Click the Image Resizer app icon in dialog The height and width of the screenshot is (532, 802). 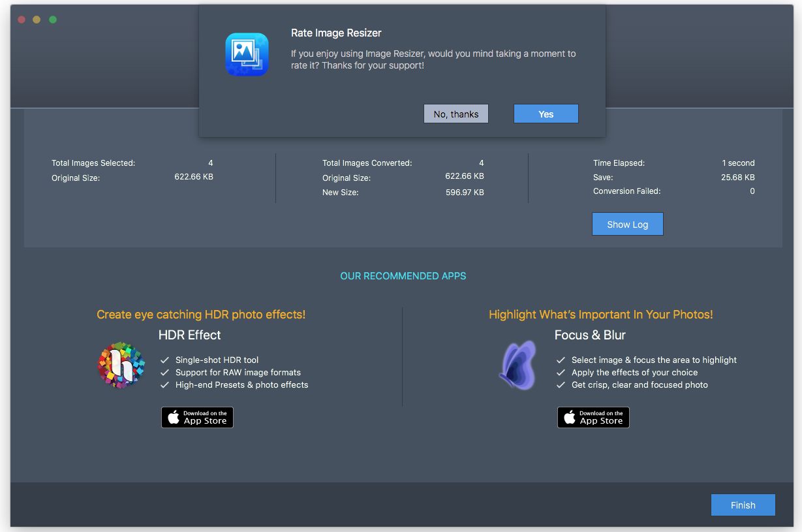[x=247, y=54]
